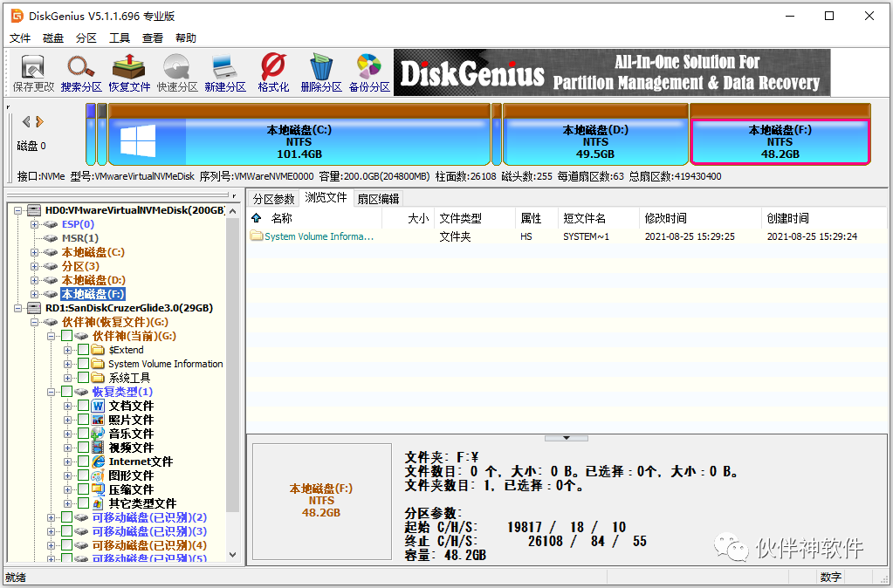Image resolution: width=893 pixels, height=588 pixels.
Task: Tick the 压缩文件 checkbox
Action: click(x=83, y=489)
